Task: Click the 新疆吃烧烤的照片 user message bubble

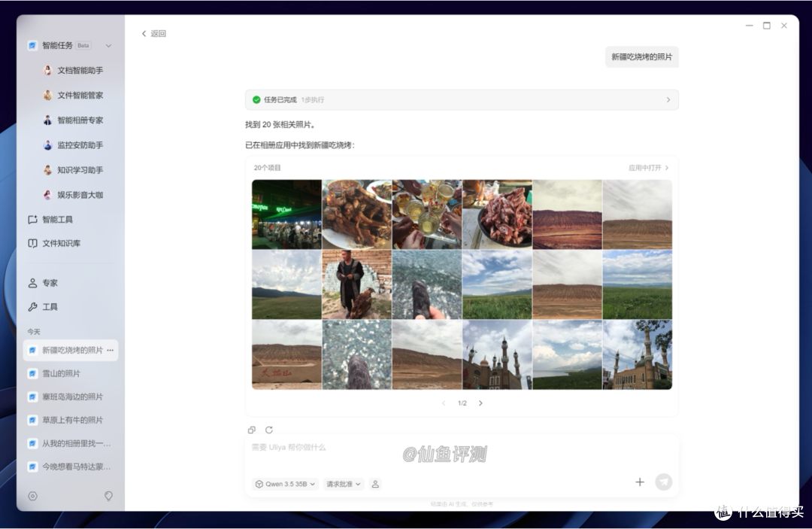Action: click(x=642, y=57)
